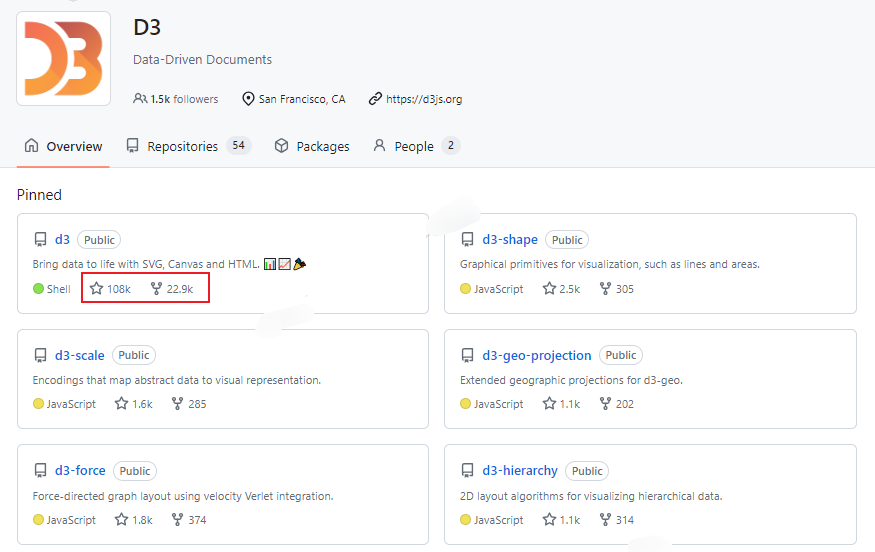Visit the https://d3js.org website link
Image resolution: width=875 pixels, height=552 pixels.
coord(424,99)
